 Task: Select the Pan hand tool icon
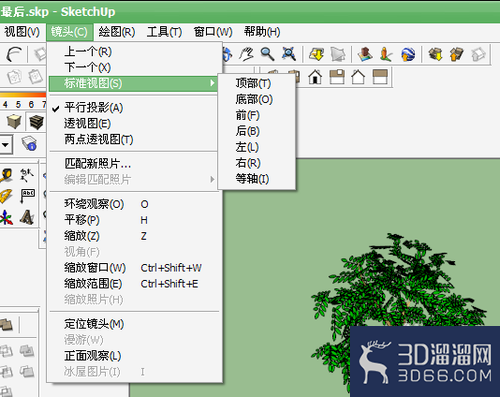[246, 54]
